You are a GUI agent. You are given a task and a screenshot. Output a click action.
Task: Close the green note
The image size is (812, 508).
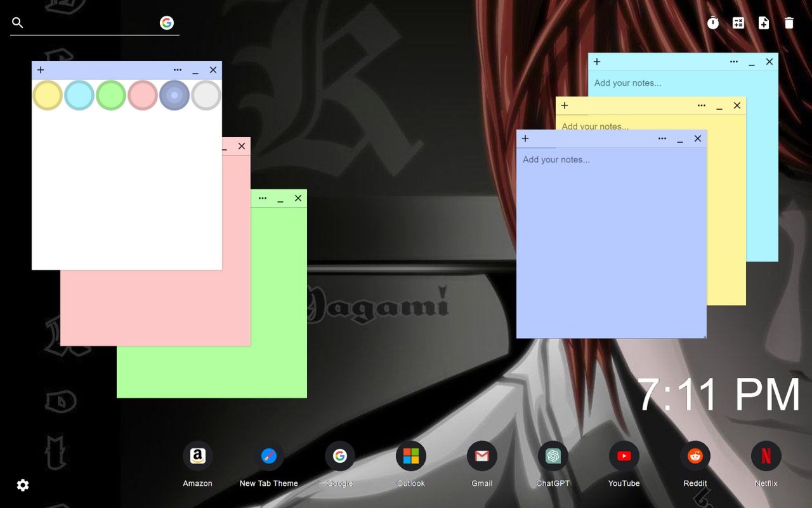click(298, 198)
